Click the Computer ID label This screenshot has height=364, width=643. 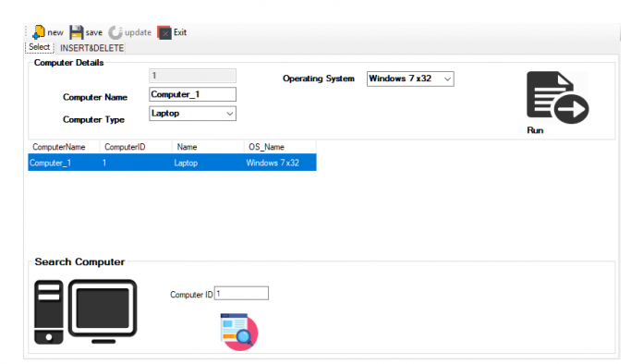point(191,295)
